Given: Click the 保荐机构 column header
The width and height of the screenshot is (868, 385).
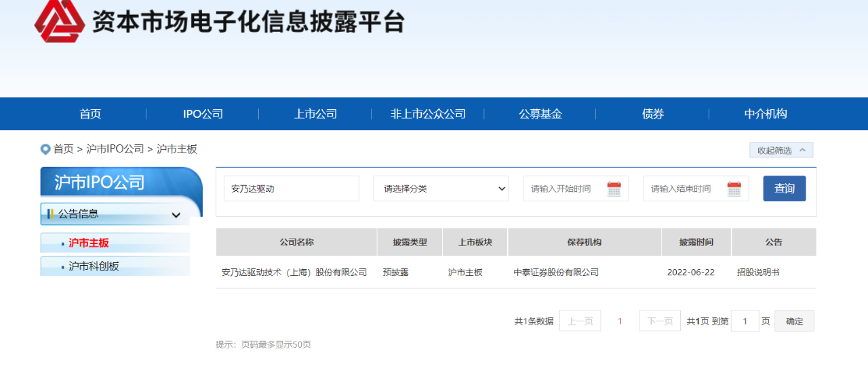Looking at the screenshot, I should click(585, 242).
